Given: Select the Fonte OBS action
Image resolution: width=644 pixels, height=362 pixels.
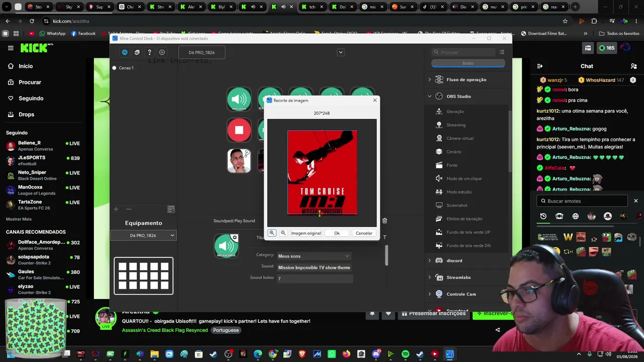Looking at the screenshot, I should click(x=452, y=165).
